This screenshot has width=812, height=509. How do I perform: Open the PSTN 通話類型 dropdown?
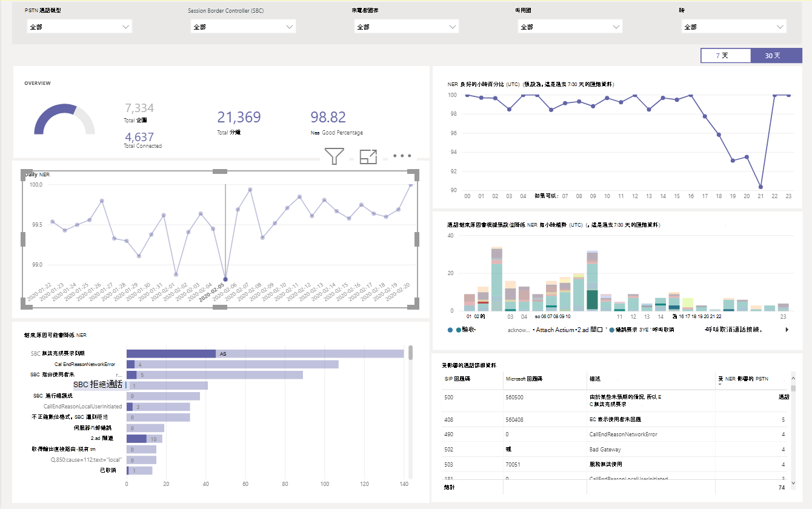(x=79, y=27)
